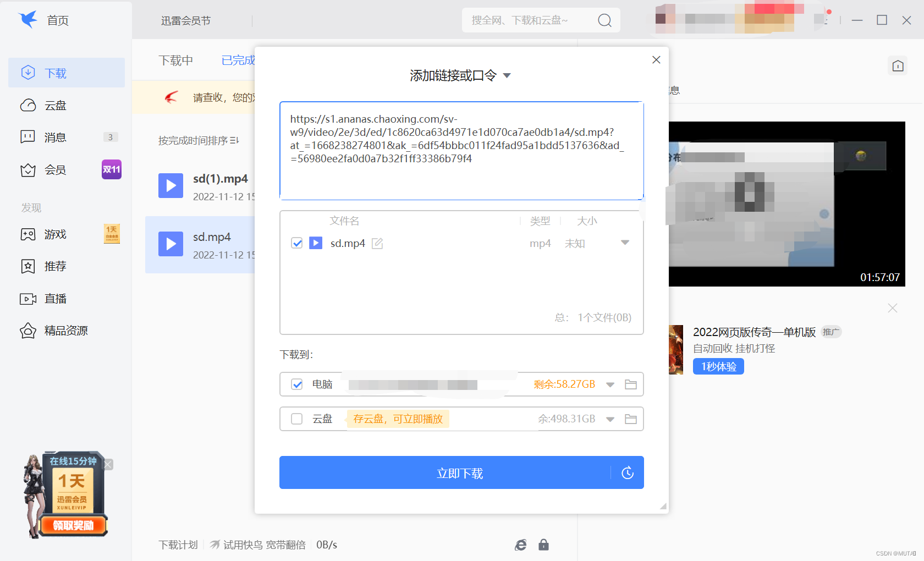Toggle the 电脑 download destination checkbox
The image size is (924, 561).
click(297, 384)
